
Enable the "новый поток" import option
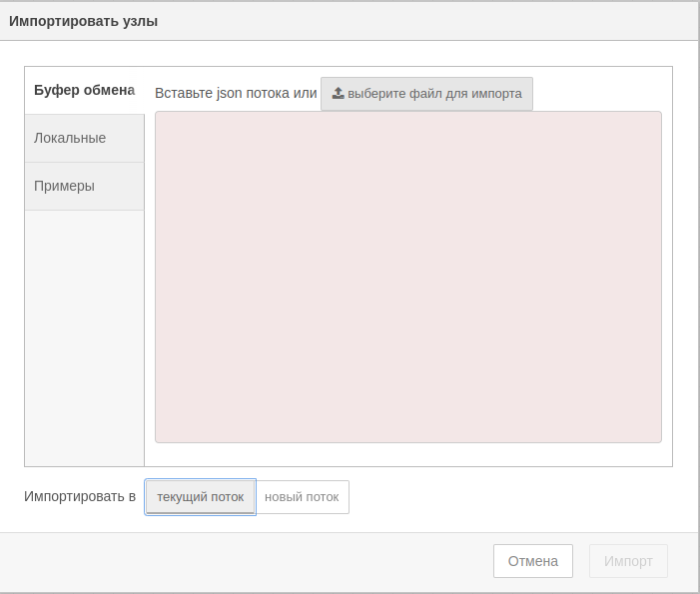click(302, 497)
